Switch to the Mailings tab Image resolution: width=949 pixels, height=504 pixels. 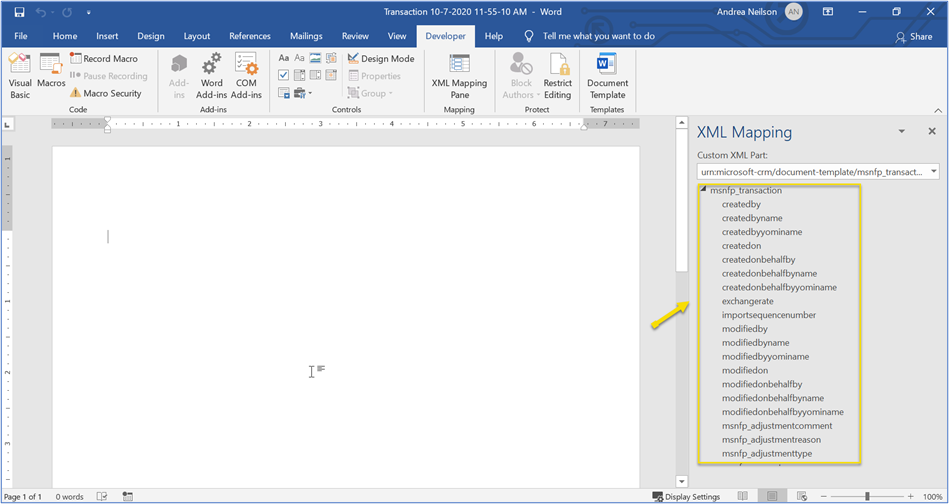tap(306, 36)
